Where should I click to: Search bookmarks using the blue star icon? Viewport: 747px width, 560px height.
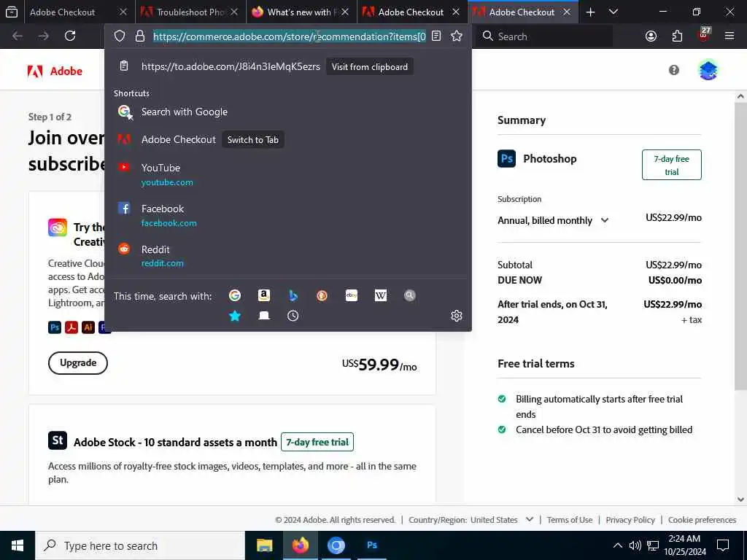point(235,316)
